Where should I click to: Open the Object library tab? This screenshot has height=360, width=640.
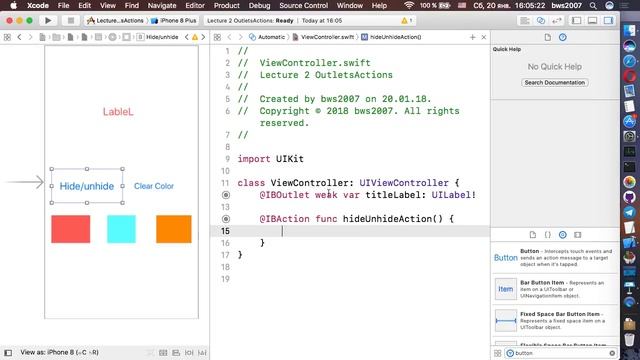pos(562,235)
